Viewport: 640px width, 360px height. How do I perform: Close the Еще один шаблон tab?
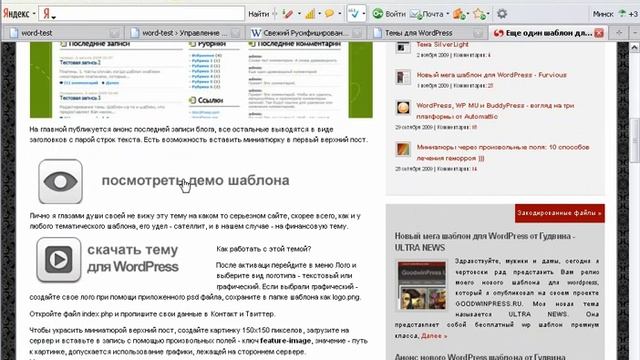pyautogui.click(x=599, y=33)
